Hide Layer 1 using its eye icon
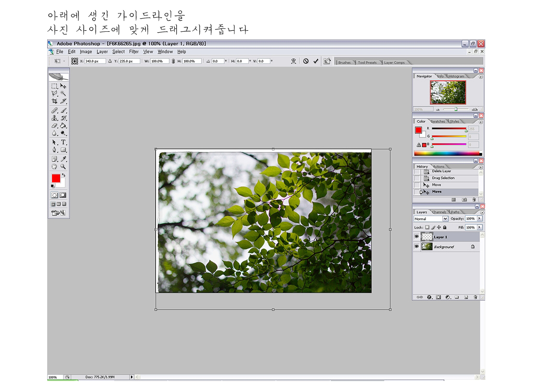 416,237
